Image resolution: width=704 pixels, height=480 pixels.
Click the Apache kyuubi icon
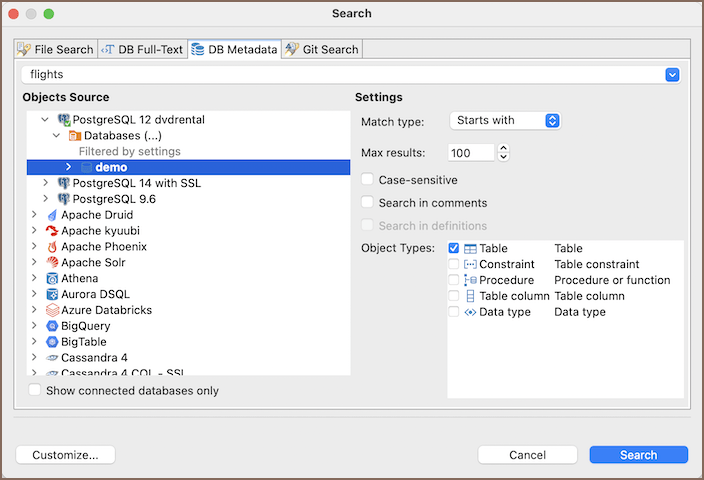53,231
